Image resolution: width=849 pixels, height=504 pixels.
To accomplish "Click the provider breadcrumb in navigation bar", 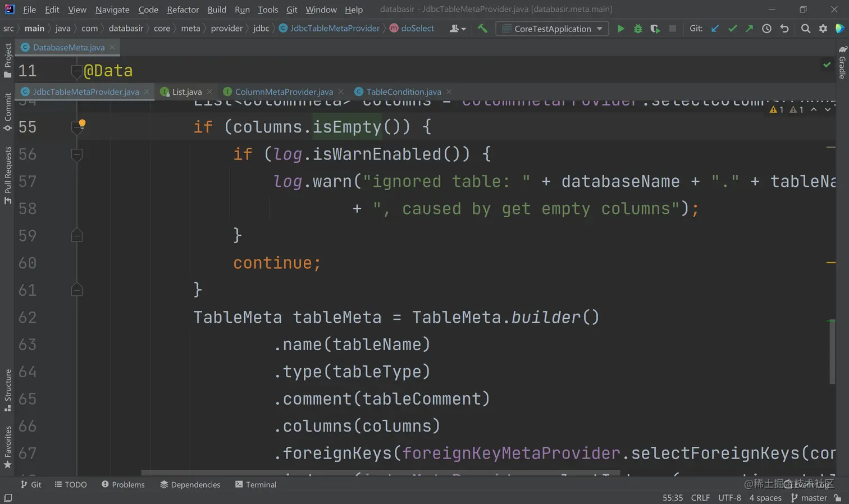I will pyautogui.click(x=227, y=29).
